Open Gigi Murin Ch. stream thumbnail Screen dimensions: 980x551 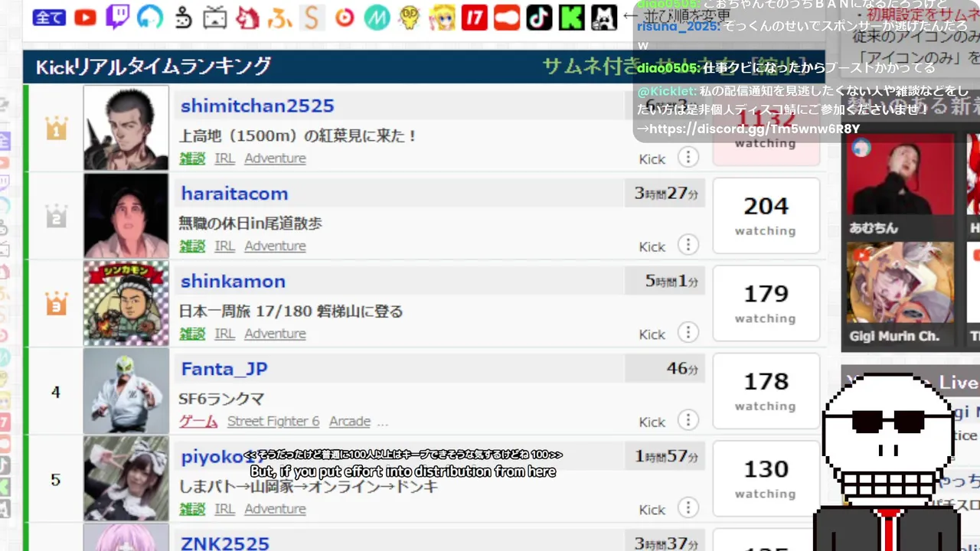[900, 282]
